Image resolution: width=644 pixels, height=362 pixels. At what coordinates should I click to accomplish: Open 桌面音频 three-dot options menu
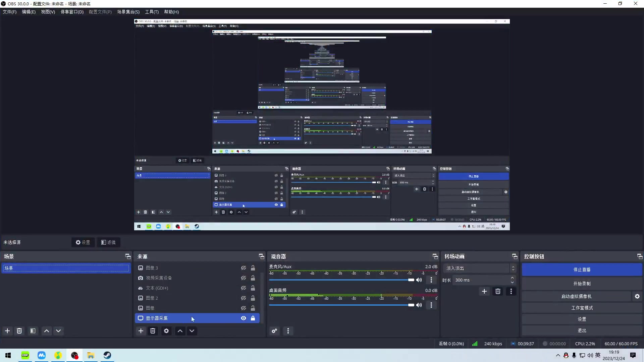click(x=431, y=305)
